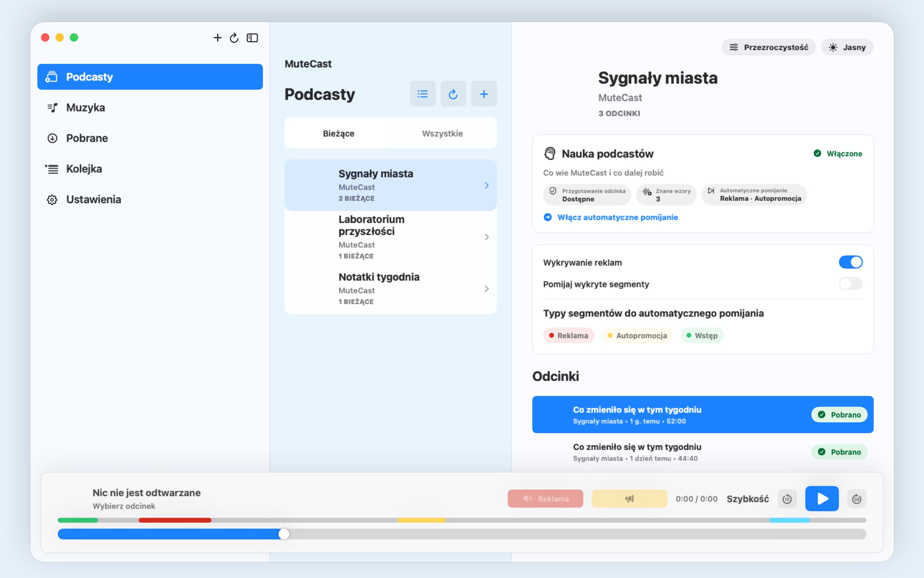Switch to the Bieżące tab
Image resolution: width=924 pixels, height=578 pixels.
click(x=339, y=133)
